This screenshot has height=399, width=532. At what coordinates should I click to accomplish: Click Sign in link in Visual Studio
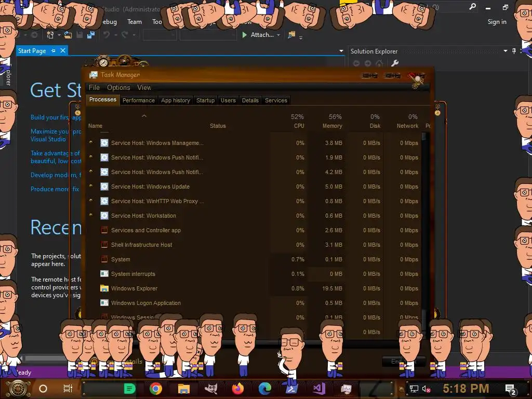tap(497, 22)
